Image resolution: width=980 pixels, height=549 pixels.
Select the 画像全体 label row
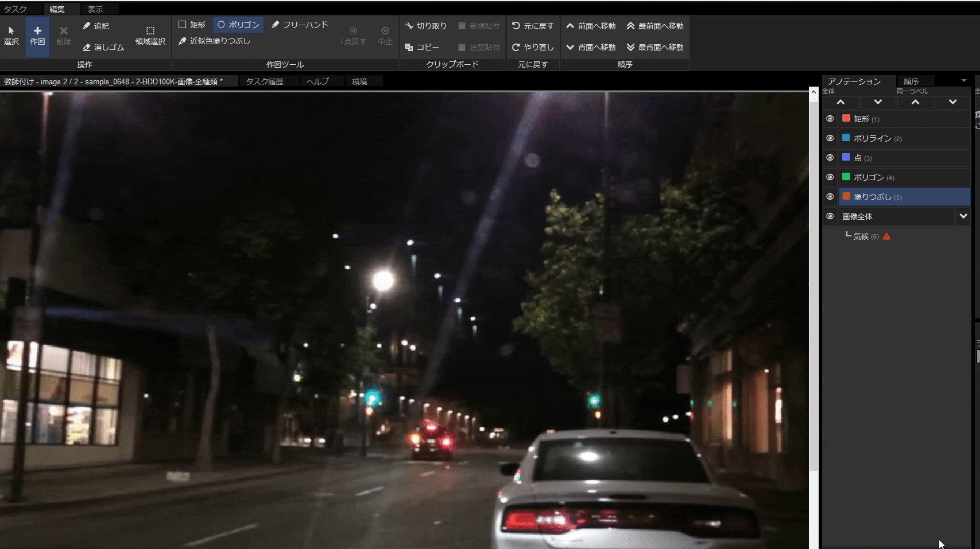click(x=897, y=216)
